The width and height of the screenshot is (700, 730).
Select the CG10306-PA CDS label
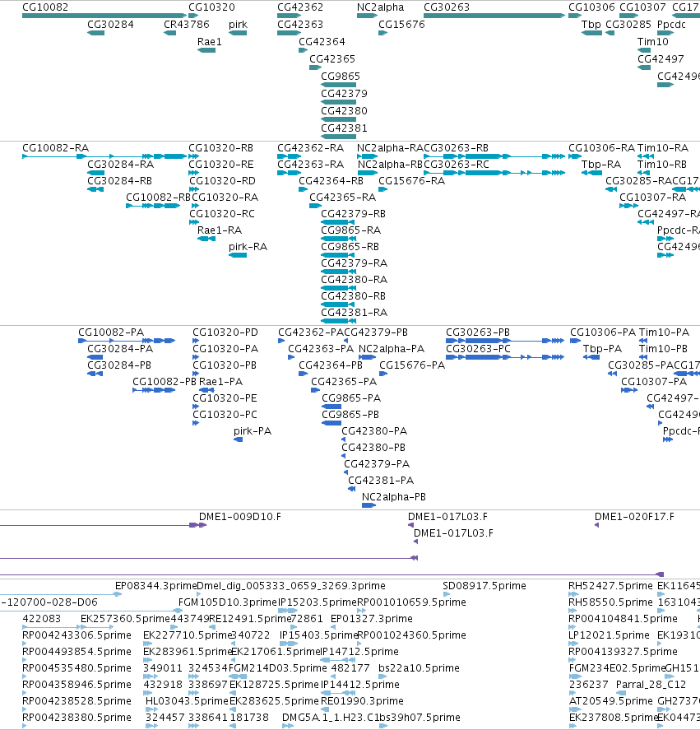click(x=603, y=332)
